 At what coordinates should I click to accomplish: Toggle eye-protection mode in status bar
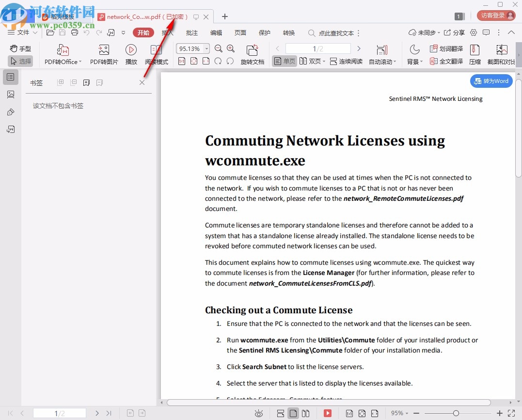coord(259,413)
